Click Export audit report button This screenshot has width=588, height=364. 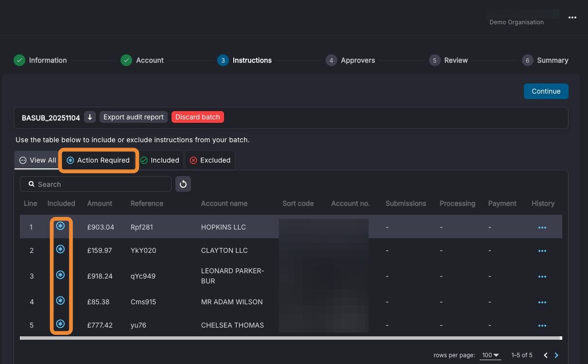point(134,117)
